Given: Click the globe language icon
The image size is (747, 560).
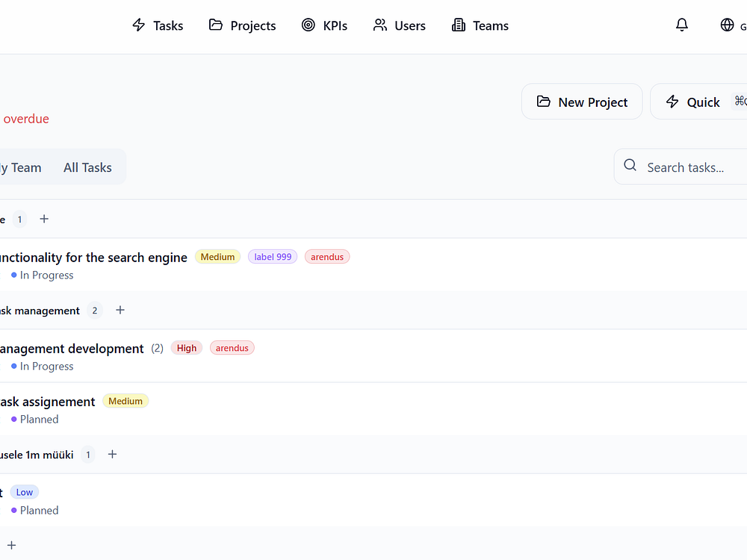Looking at the screenshot, I should [727, 25].
